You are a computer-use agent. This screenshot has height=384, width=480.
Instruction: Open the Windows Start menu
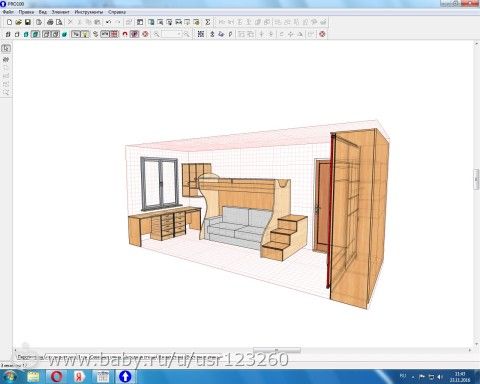10,377
